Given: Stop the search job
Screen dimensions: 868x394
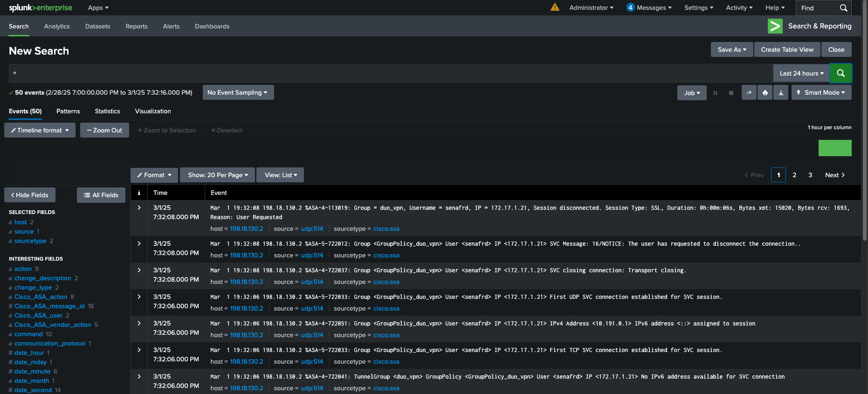Looking at the screenshot, I should click(731, 93).
